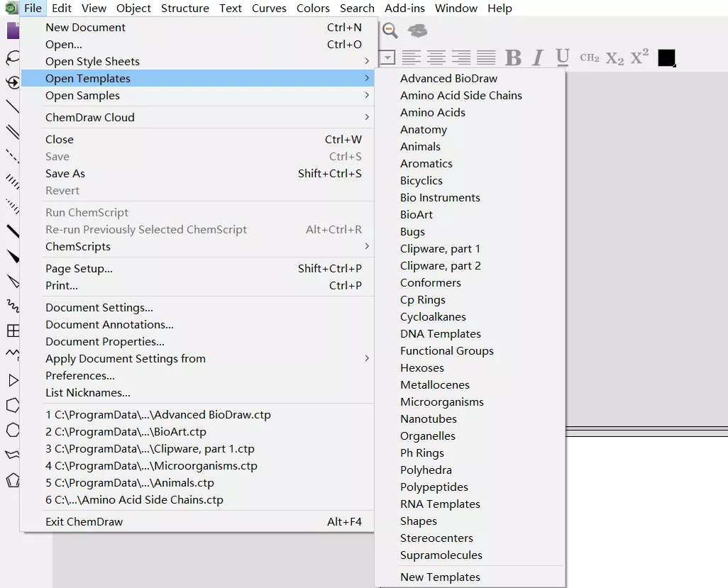Select the Wavy Bond tool
The image size is (728, 588).
[x=13, y=306]
